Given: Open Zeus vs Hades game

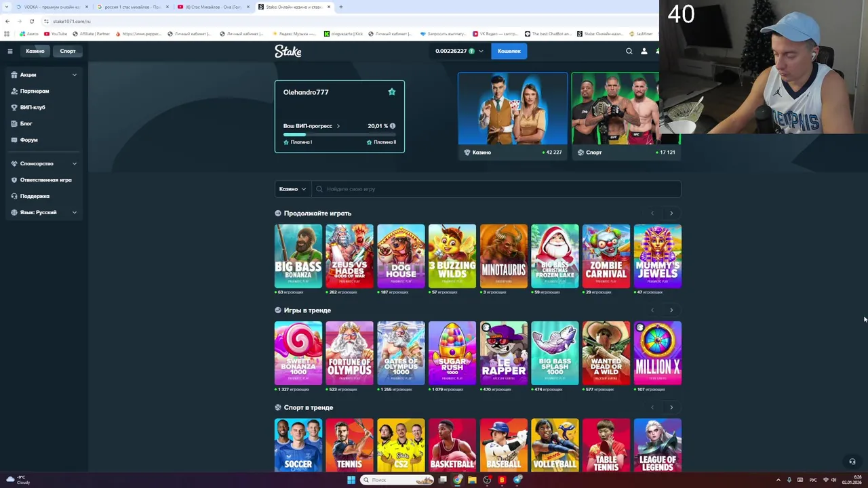Looking at the screenshot, I should click(349, 256).
